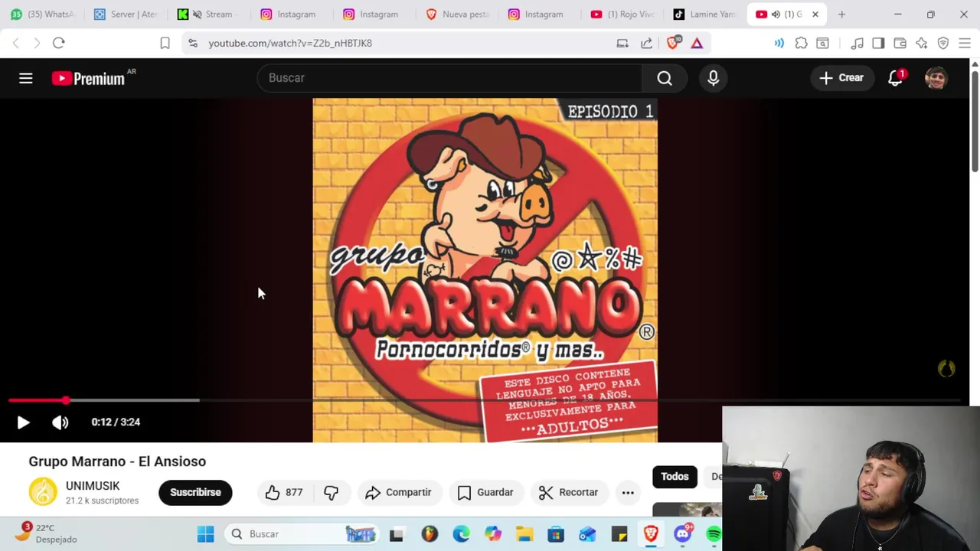Click Recortar to clip the video
This screenshot has width=980, height=551.
568,492
